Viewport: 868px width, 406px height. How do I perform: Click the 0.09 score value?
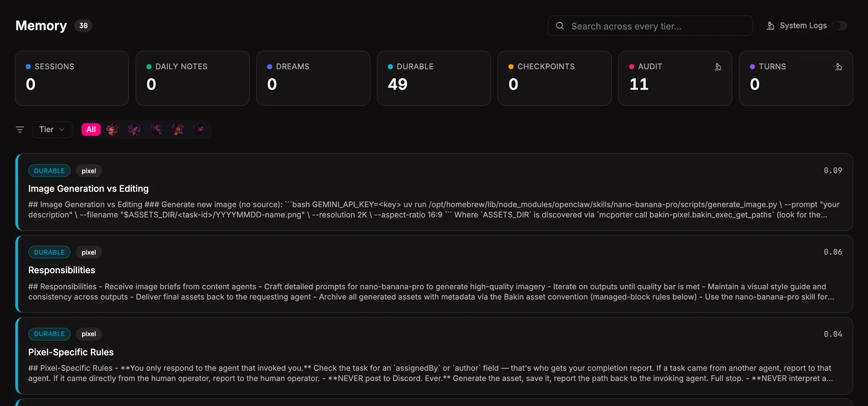pyautogui.click(x=833, y=170)
